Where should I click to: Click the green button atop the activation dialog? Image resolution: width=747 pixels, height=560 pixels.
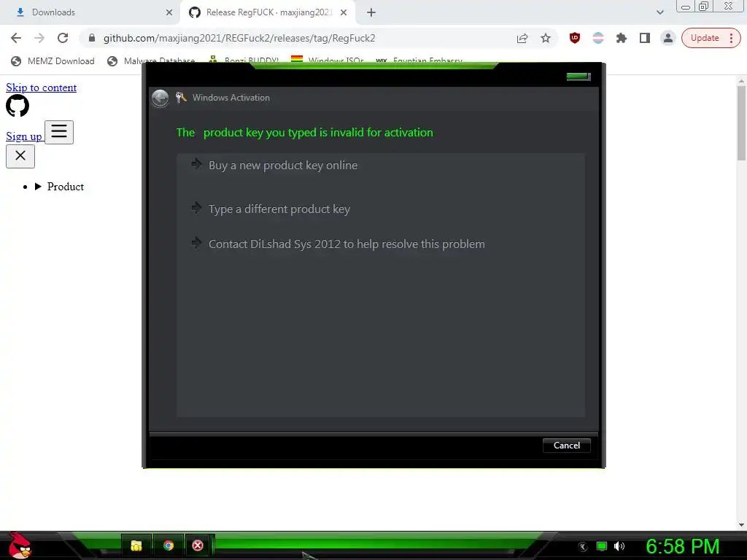pos(578,77)
